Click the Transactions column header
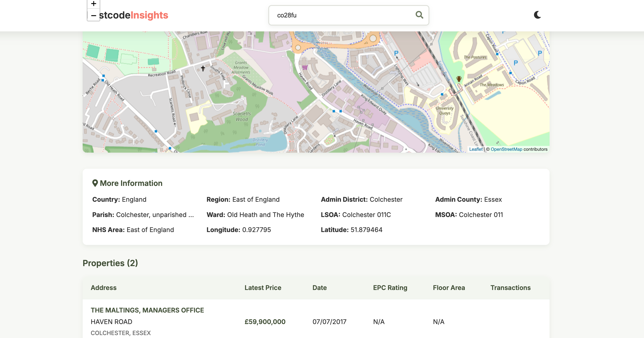The width and height of the screenshot is (644, 338). click(510, 288)
